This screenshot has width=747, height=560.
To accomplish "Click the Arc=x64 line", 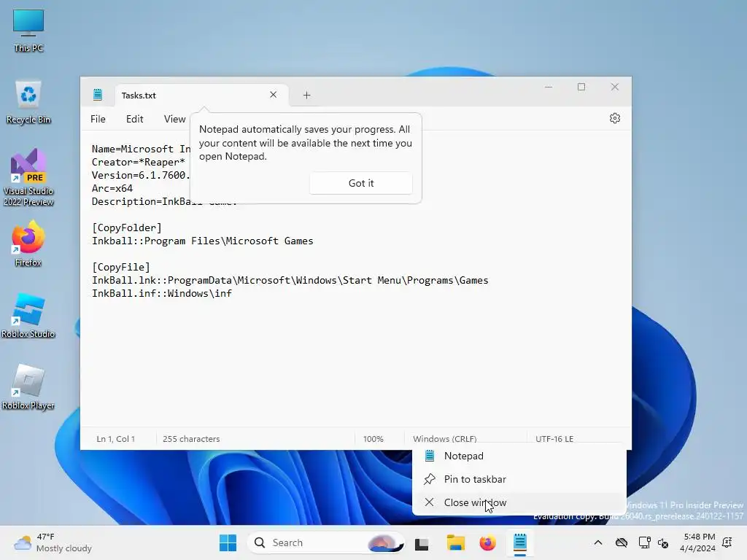I will [x=112, y=188].
